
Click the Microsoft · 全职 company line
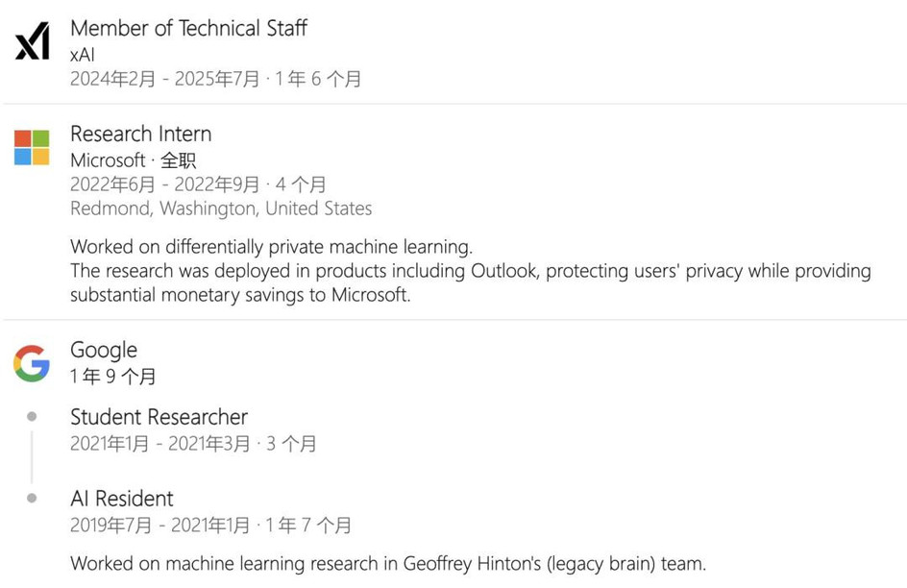(133, 159)
